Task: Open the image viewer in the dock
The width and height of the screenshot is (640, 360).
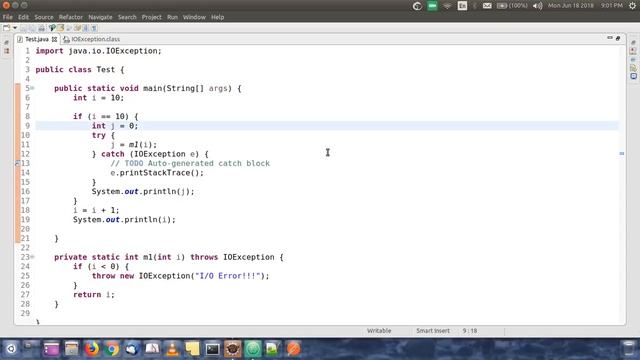Action: pos(273,349)
